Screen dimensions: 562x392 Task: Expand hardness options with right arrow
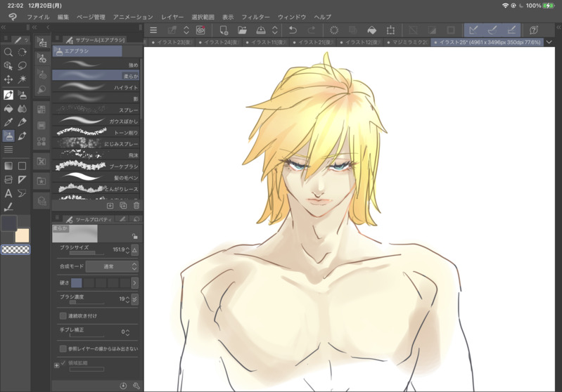pyautogui.click(x=135, y=283)
